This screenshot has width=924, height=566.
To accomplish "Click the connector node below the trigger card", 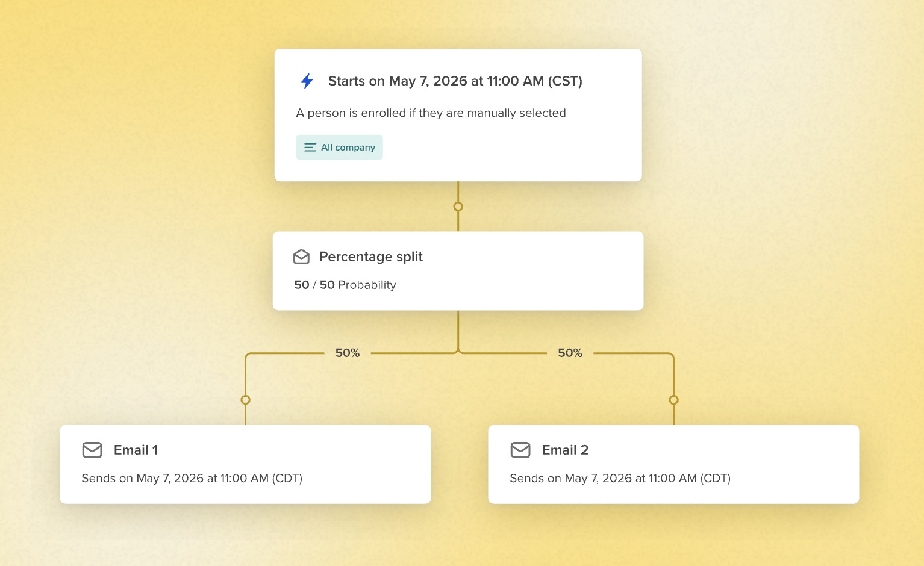I will point(458,207).
